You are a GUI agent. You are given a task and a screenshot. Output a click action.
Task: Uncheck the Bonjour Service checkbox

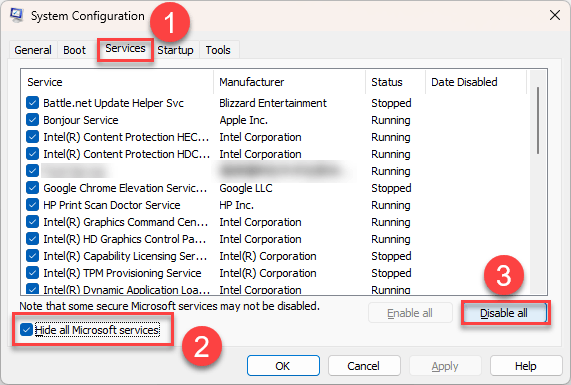point(32,119)
